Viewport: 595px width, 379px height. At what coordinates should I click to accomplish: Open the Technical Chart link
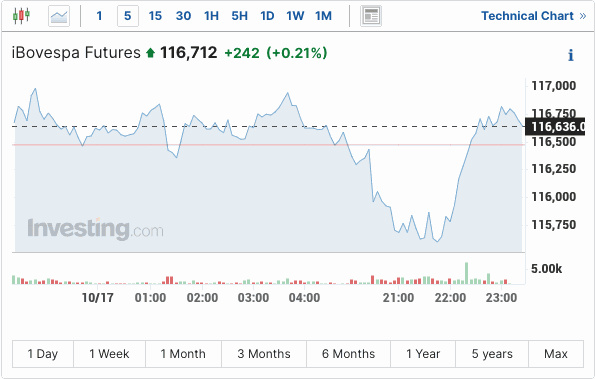click(534, 16)
